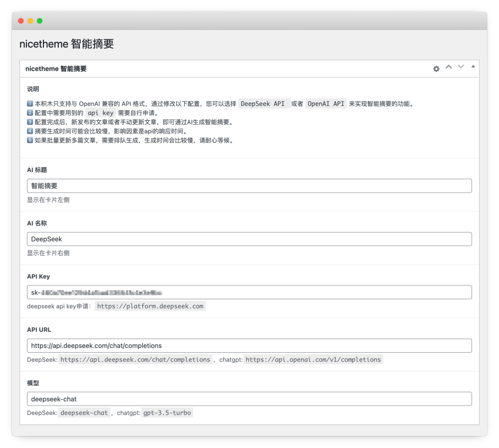
Task: Collapse the nicetheme 智能摘要 panel triangle
Action: tap(473, 66)
